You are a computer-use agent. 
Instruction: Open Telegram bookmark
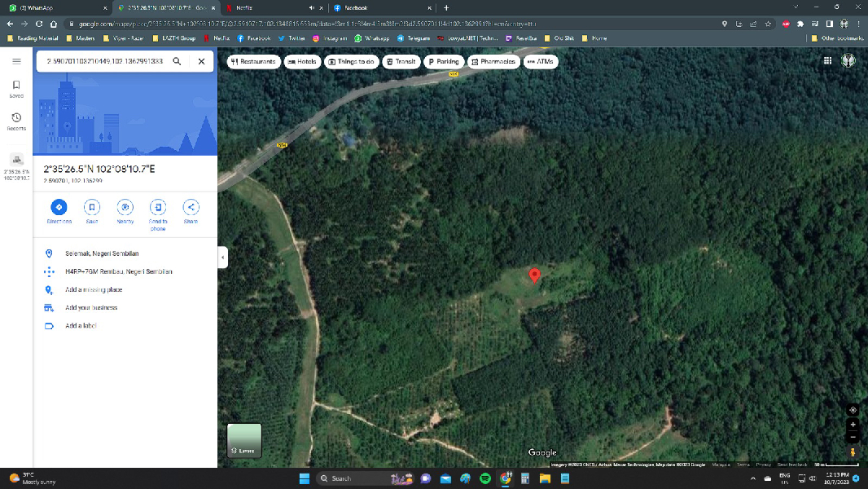[x=414, y=38]
